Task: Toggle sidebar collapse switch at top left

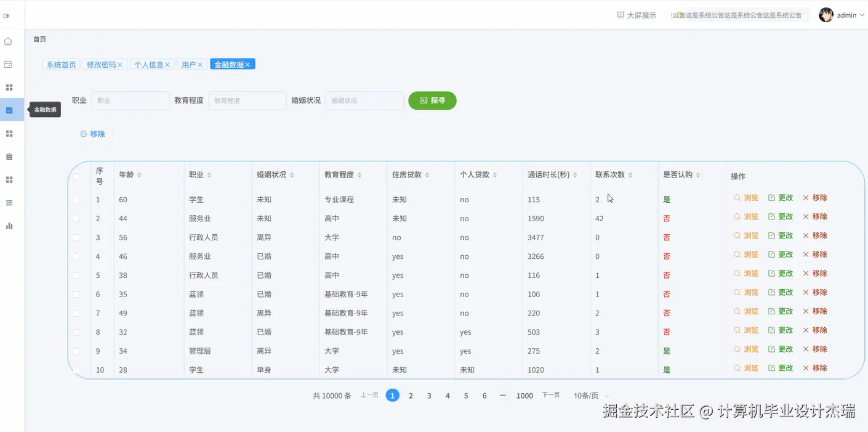Action: click(6, 15)
